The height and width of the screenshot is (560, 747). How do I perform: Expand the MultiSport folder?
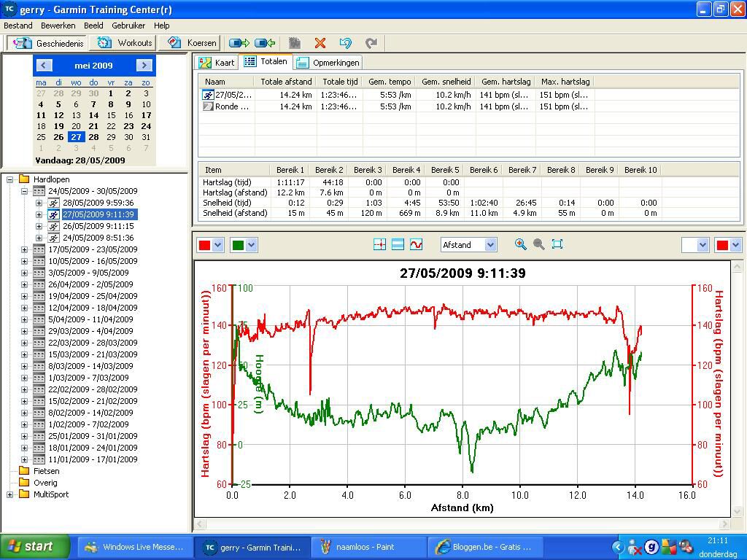click(x=9, y=495)
